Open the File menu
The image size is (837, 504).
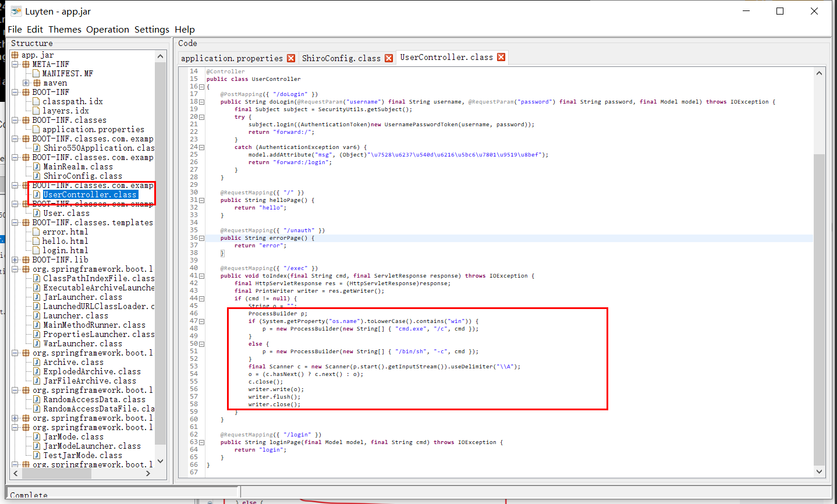pyautogui.click(x=15, y=29)
